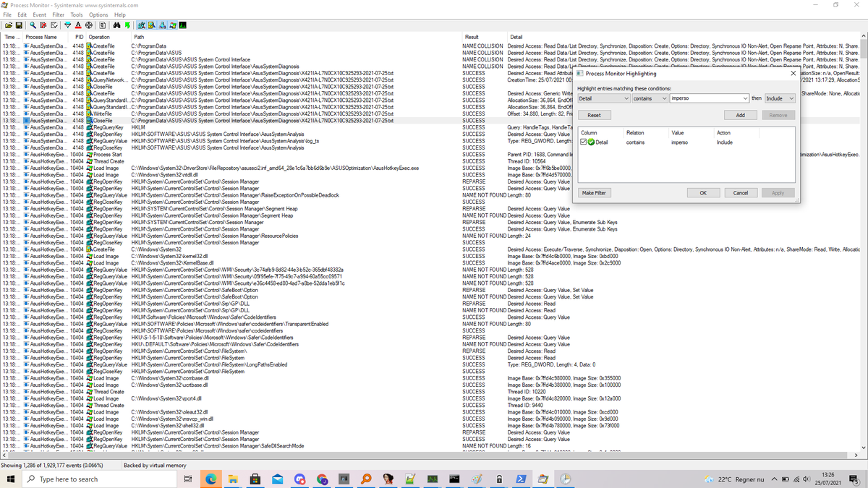
Task: Open the File menu
Action: (x=7, y=14)
